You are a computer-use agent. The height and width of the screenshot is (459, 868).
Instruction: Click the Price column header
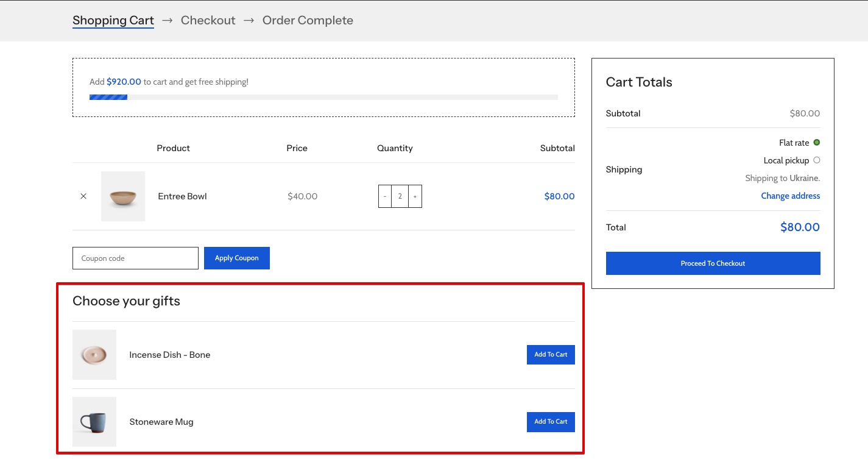[297, 148]
